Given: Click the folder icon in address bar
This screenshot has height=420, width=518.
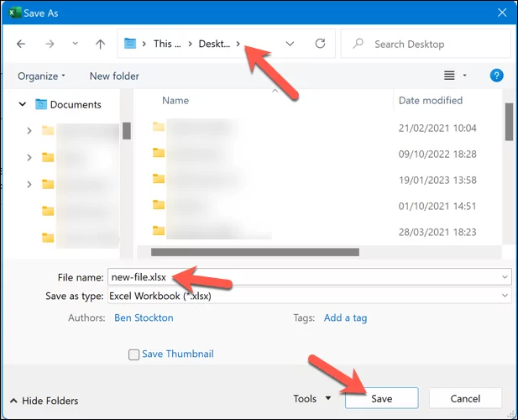Looking at the screenshot, I should (x=130, y=44).
